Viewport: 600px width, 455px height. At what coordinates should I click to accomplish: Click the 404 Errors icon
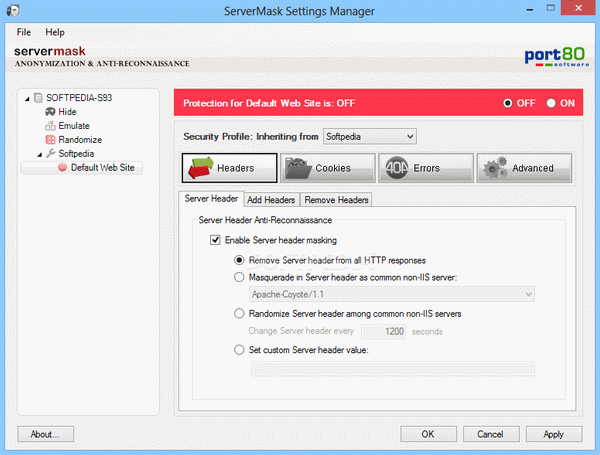[x=396, y=168]
